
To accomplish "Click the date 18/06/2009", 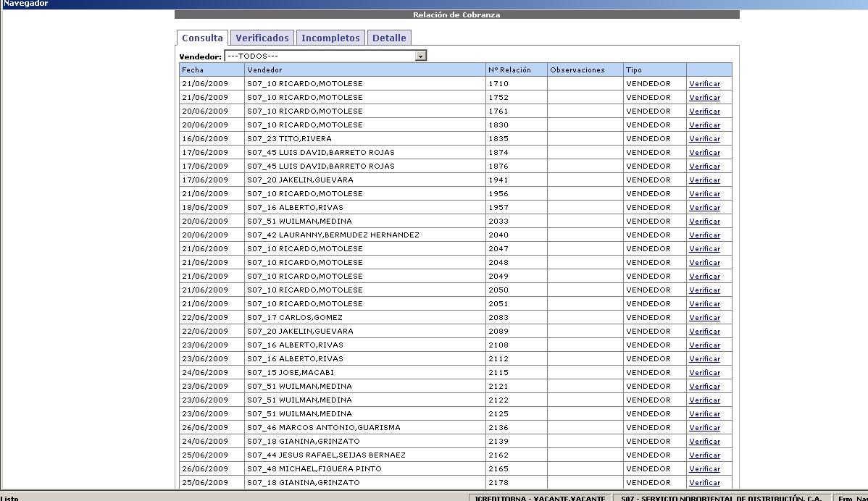I will click(205, 207).
